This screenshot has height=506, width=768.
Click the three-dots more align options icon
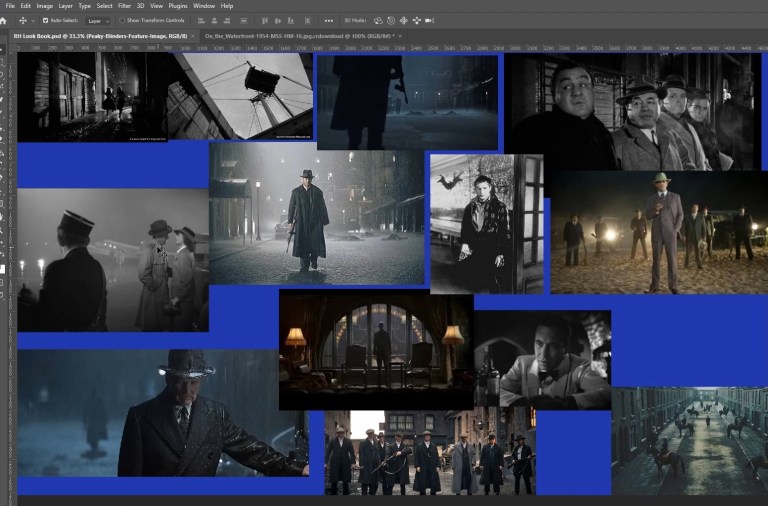tap(331, 20)
